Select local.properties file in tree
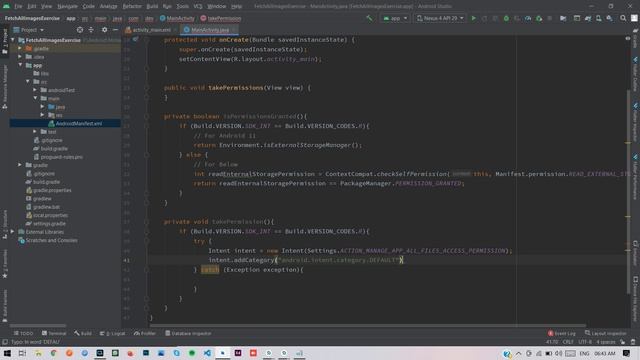This screenshot has height=360, width=640. click(x=47, y=215)
